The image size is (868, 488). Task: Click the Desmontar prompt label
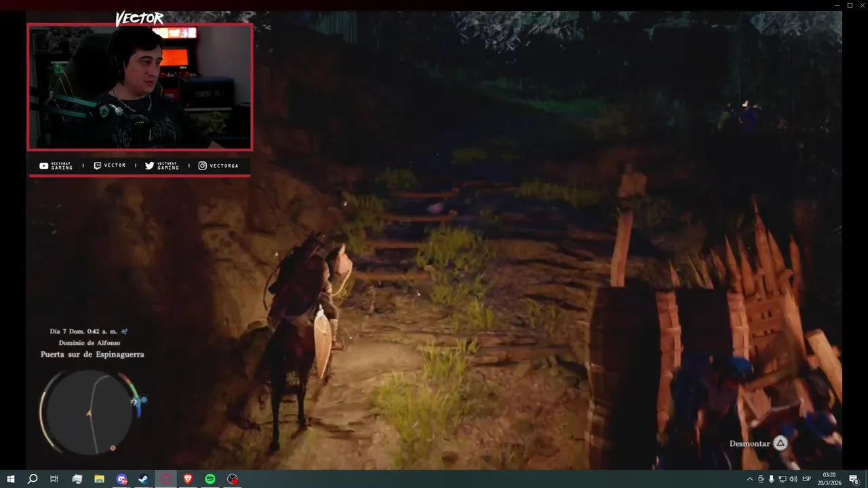pos(749,443)
